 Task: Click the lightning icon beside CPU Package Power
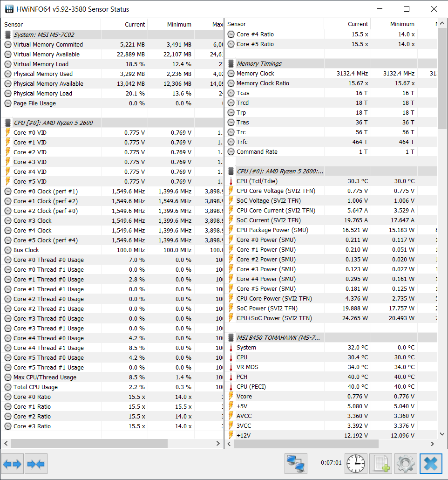(231, 230)
